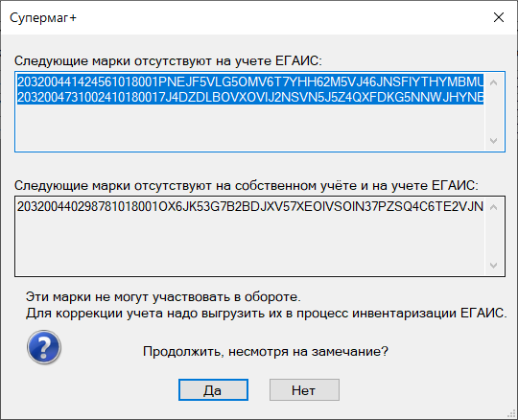Image resolution: width=518 pixels, height=420 pixels.
Task: Click down arrow of lower marks list scrollbar
Action: click(494, 266)
